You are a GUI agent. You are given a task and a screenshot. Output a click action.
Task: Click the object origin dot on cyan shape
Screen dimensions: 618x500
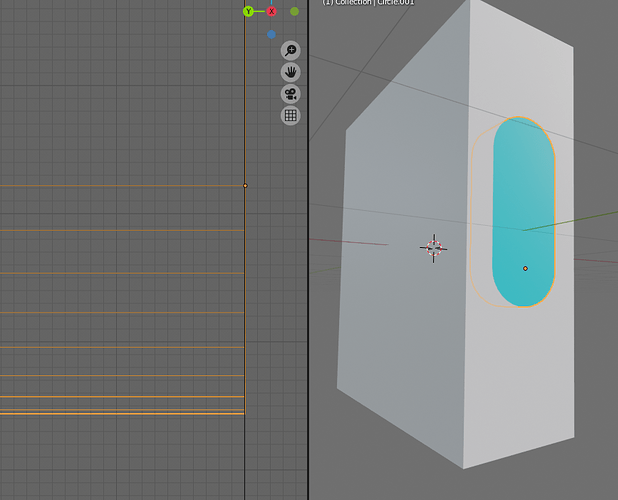click(525, 268)
